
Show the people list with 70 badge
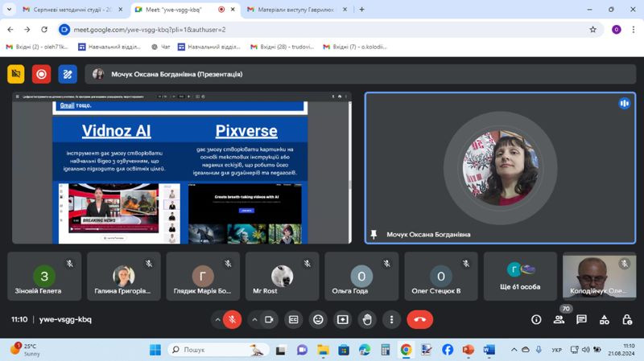click(x=559, y=319)
